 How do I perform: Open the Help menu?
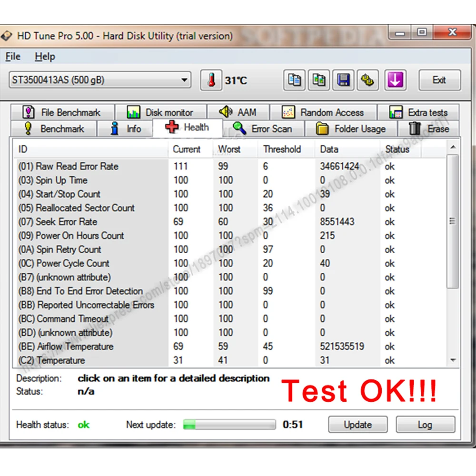[45, 57]
